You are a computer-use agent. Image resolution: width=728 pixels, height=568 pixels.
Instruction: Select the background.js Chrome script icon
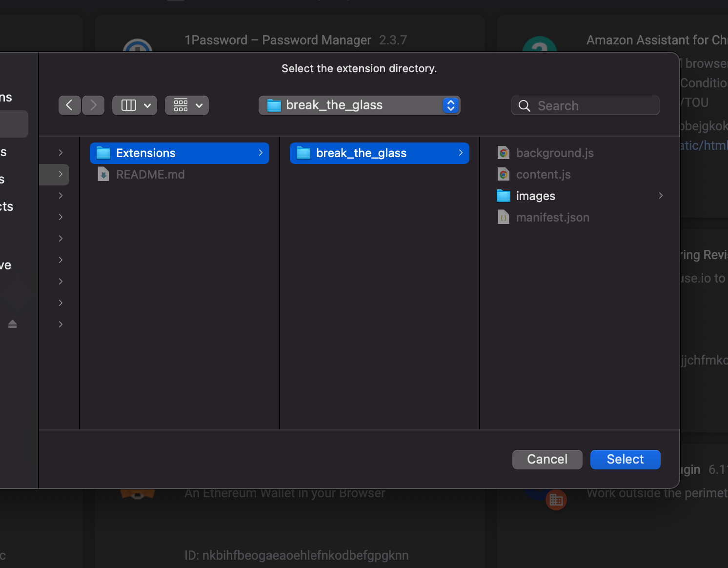click(x=503, y=153)
